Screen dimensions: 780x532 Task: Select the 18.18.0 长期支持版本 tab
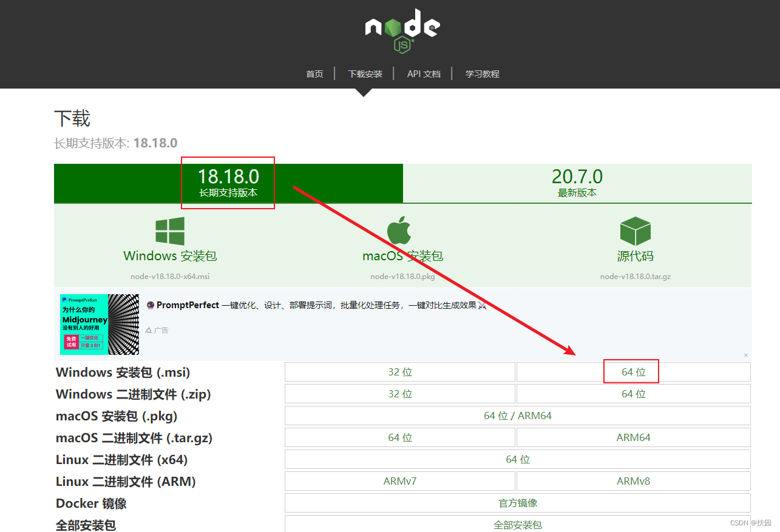[228, 183]
